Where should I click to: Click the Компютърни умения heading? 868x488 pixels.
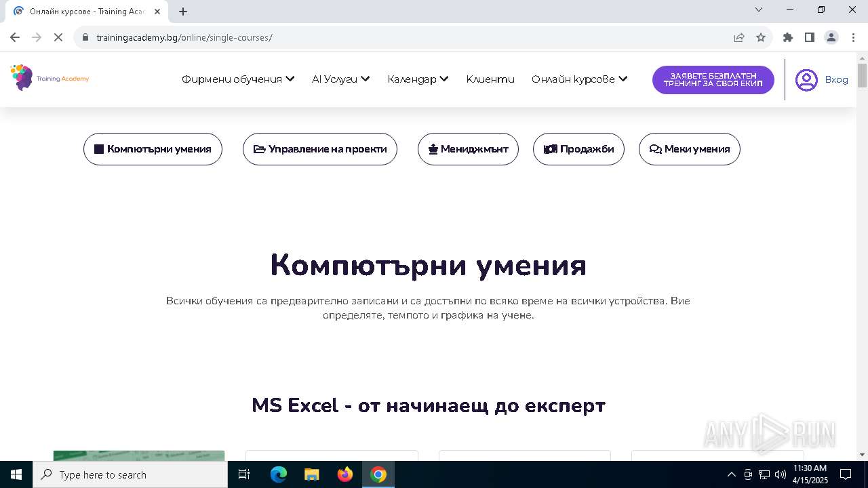point(428,265)
